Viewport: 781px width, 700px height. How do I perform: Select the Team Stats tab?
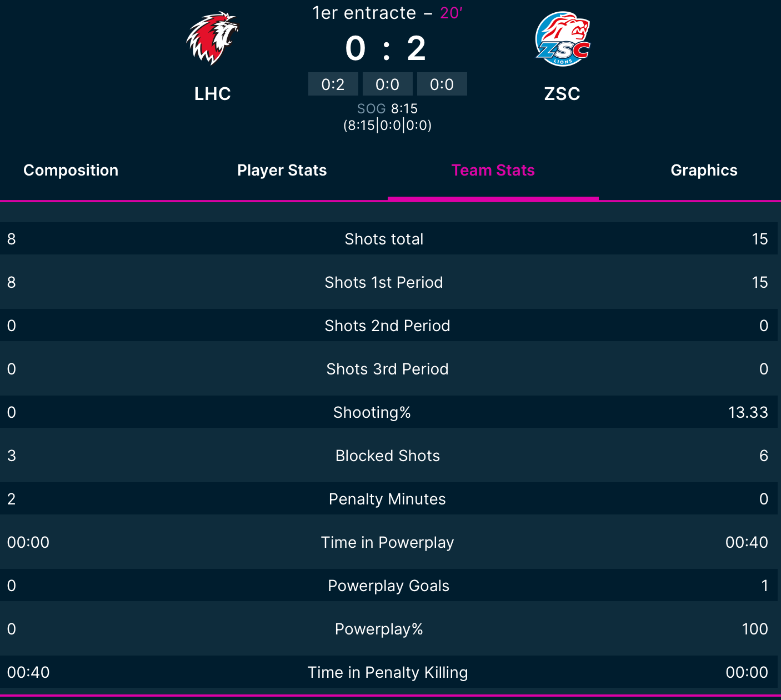coord(493,170)
